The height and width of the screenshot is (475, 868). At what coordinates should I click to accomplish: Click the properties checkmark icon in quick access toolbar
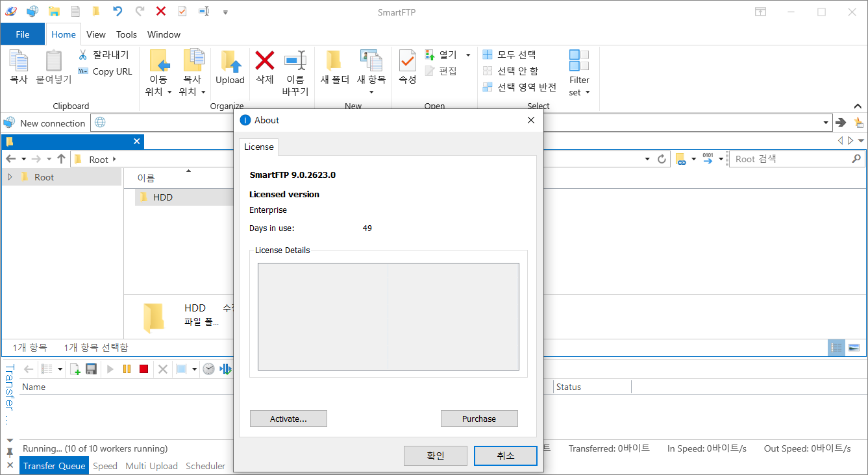tap(182, 11)
